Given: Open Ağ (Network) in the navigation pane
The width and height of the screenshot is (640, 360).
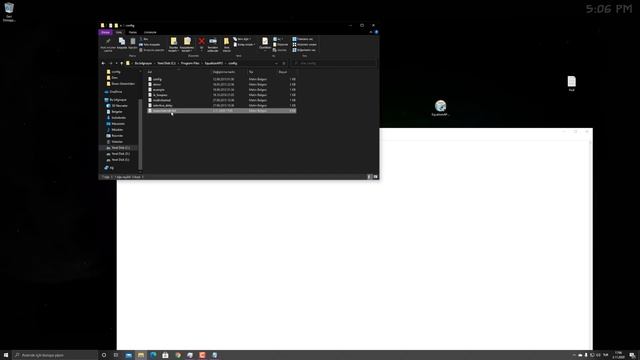Looking at the screenshot, I should pyautogui.click(x=109, y=168).
